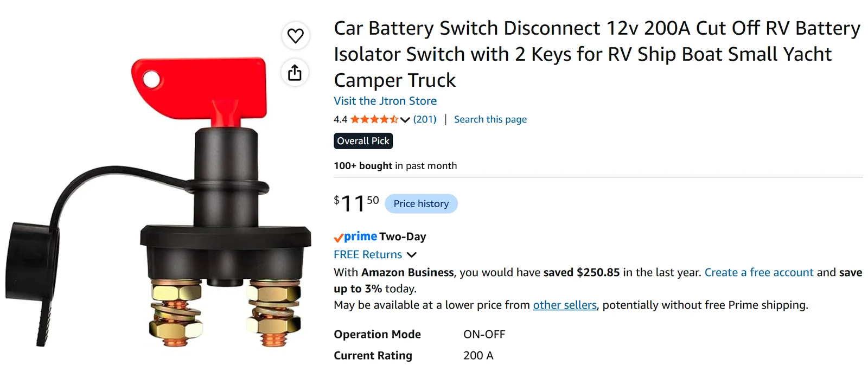Click Search this page link
This screenshot has height=365, width=868.
point(490,119)
